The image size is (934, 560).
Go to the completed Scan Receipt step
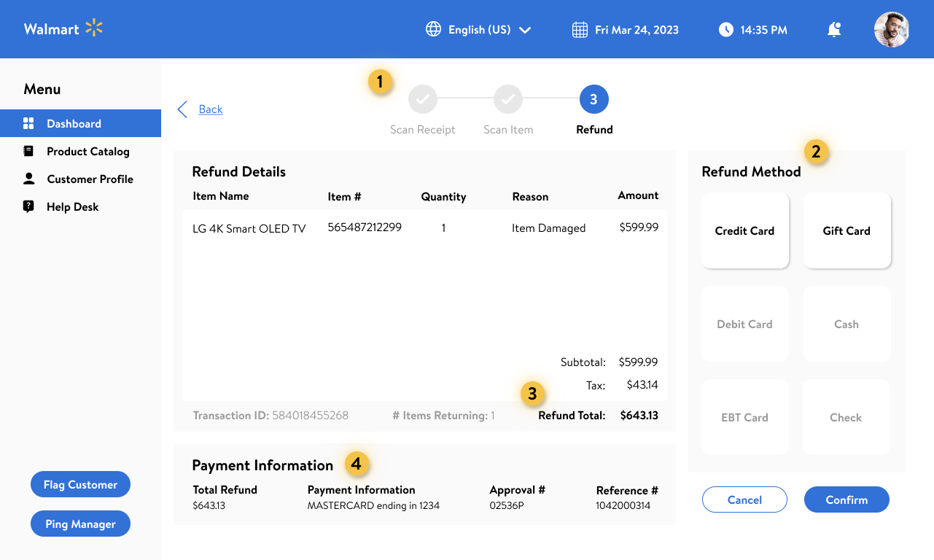click(x=423, y=99)
